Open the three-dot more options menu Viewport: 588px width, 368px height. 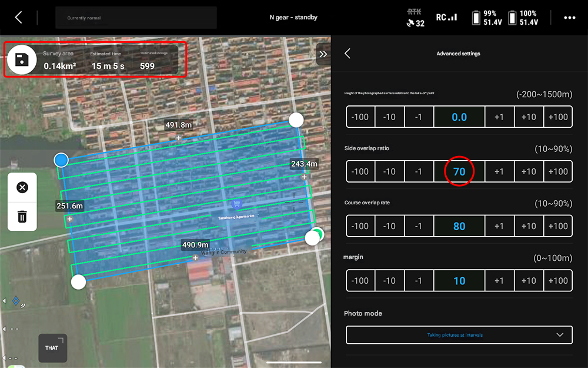click(x=569, y=18)
